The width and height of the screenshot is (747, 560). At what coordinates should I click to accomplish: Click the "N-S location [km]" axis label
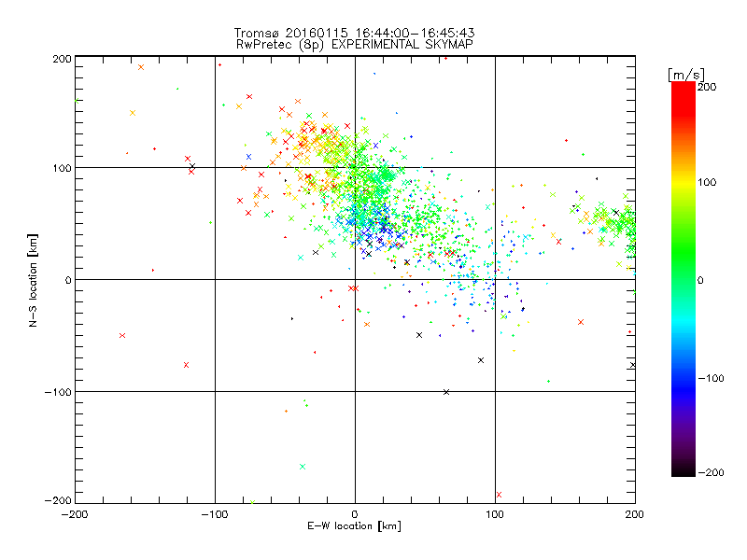tap(33, 281)
